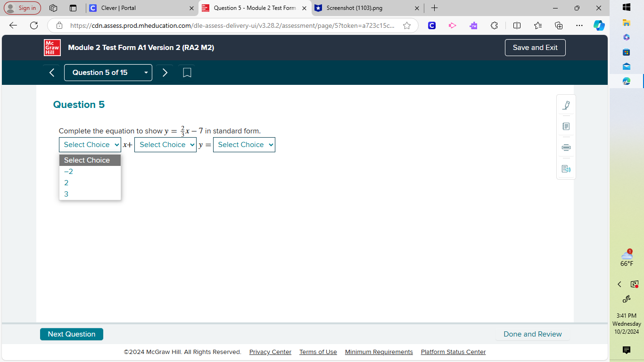
Task: Toggle split screen view
Action: pos(517,25)
